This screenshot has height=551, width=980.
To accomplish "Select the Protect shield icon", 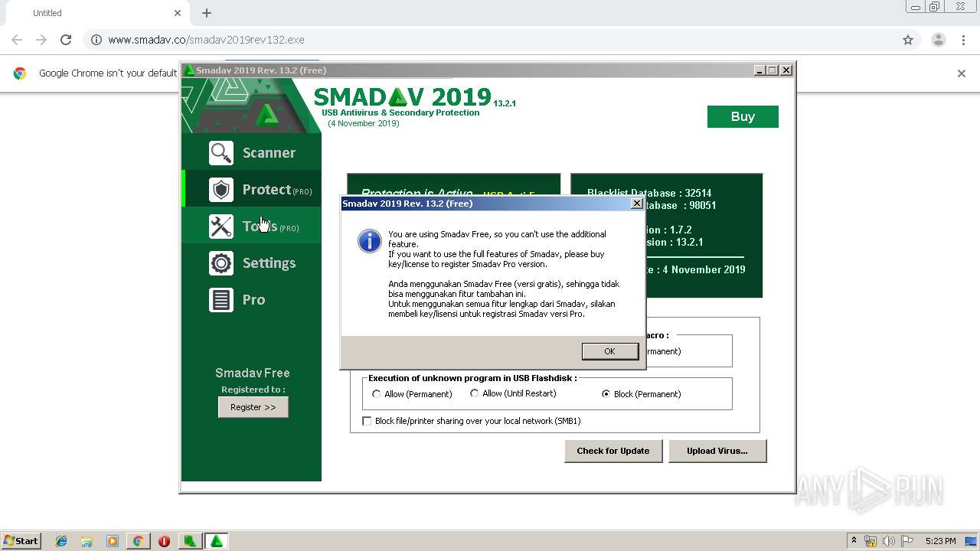I will pyautogui.click(x=221, y=190).
